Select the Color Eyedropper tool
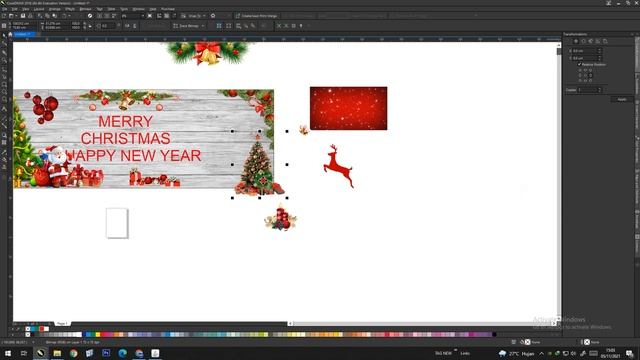Viewport: 640px width, 360px height. (4, 152)
